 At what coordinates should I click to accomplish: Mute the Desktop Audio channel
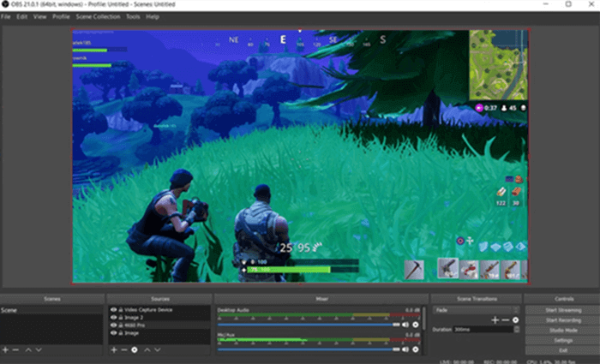click(405, 325)
